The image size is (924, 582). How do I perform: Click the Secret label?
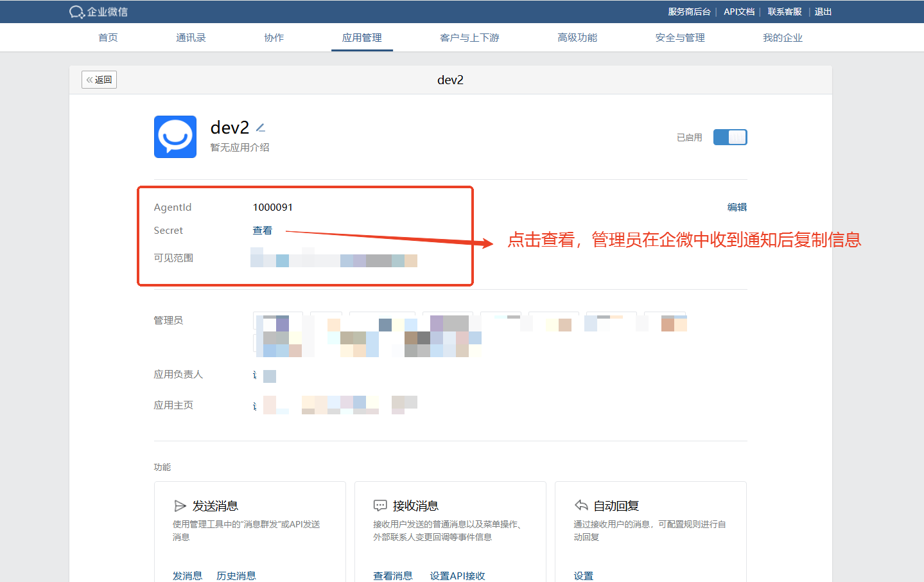point(168,230)
